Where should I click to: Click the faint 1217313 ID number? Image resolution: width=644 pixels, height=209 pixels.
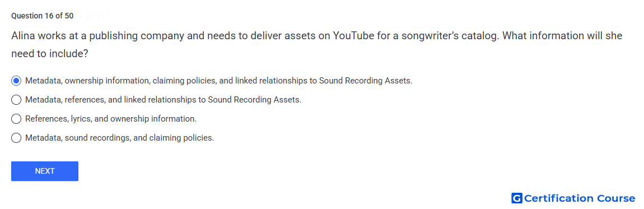click(93, 16)
